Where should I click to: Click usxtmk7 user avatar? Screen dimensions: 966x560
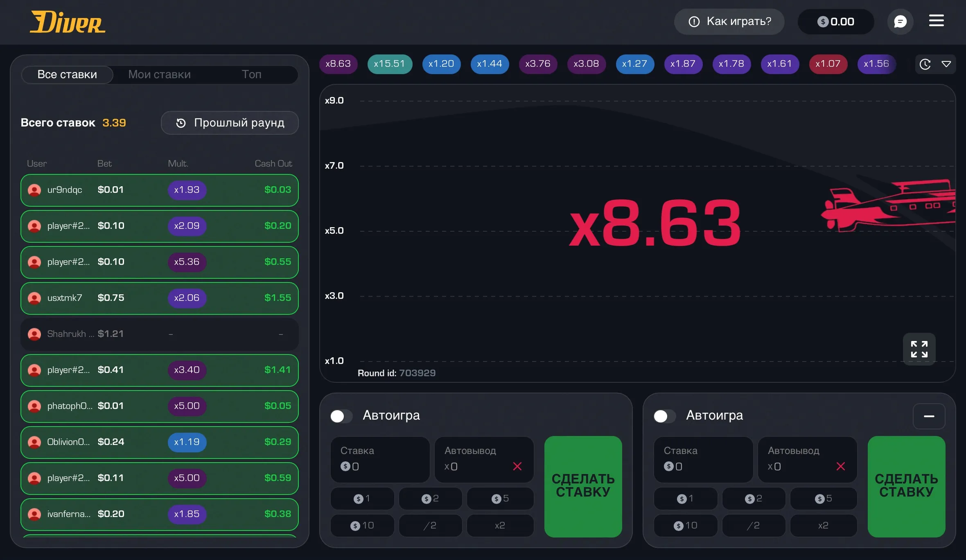click(x=34, y=298)
